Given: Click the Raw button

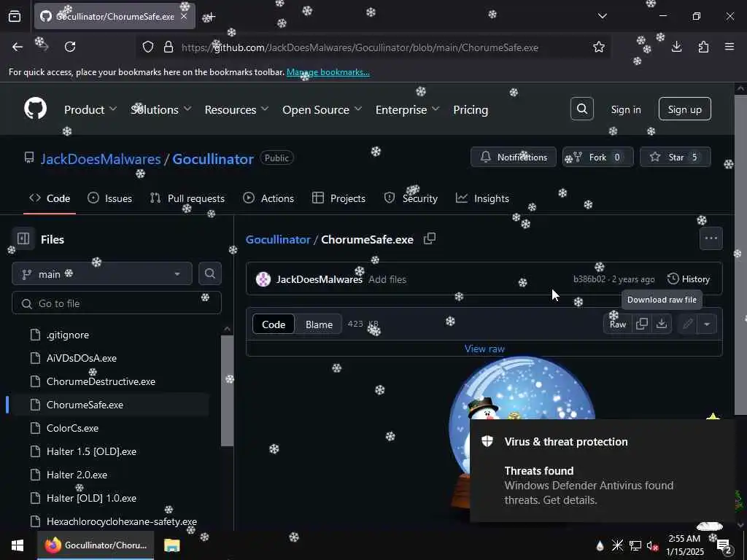Looking at the screenshot, I should click(x=617, y=324).
